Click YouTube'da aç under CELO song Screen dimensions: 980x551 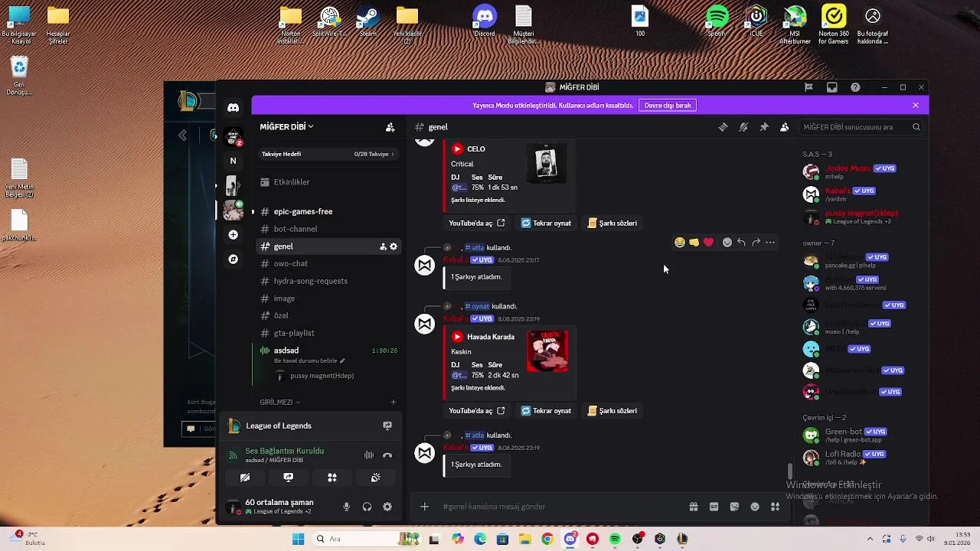click(477, 223)
